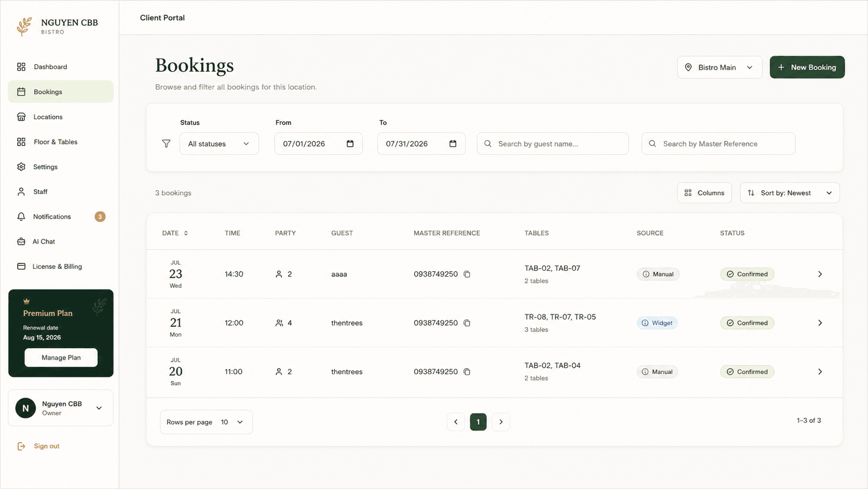Click the License & Billing card icon
The width and height of the screenshot is (868, 489).
point(21,267)
